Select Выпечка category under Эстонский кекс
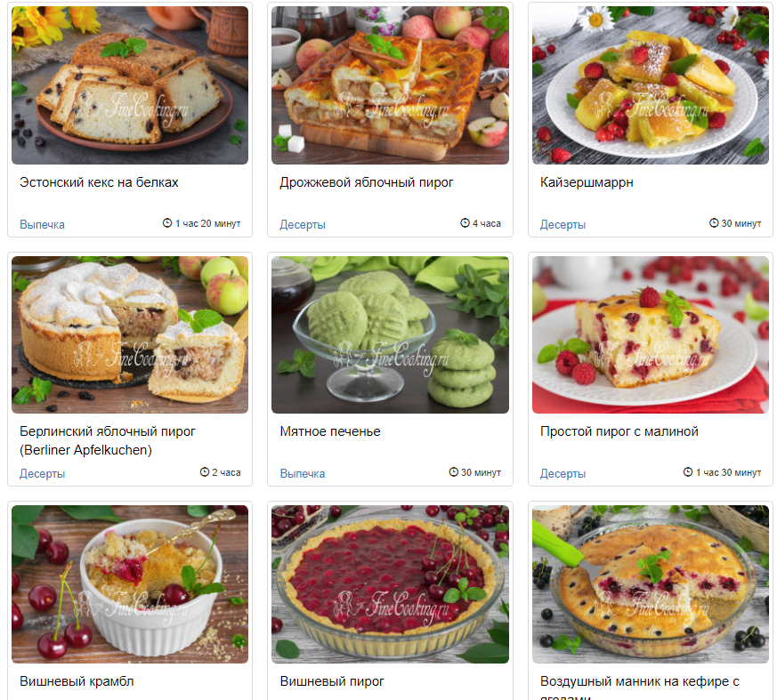Viewport: 777px width, 700px height. [x=42, y=225]
